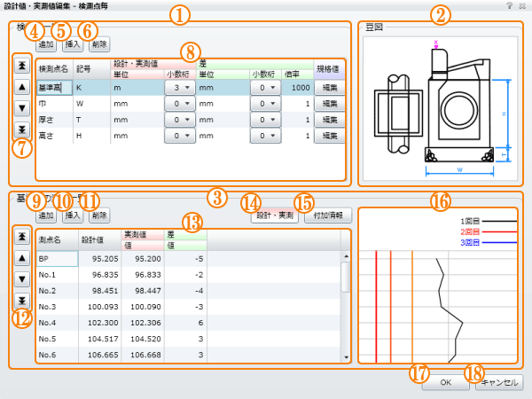Viewport: 532px width, 399px height.
Task: Move station row up one in lower list
Action: click(x=21, y=258)
